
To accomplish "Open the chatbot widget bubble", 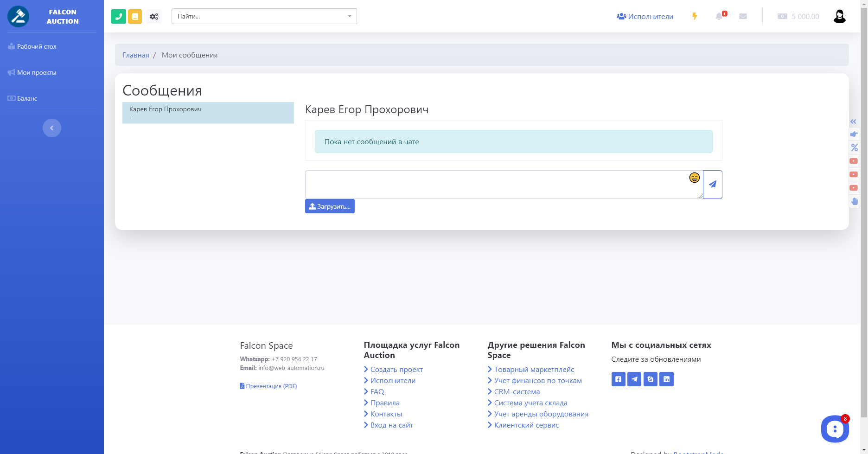I will pos(835,429).
